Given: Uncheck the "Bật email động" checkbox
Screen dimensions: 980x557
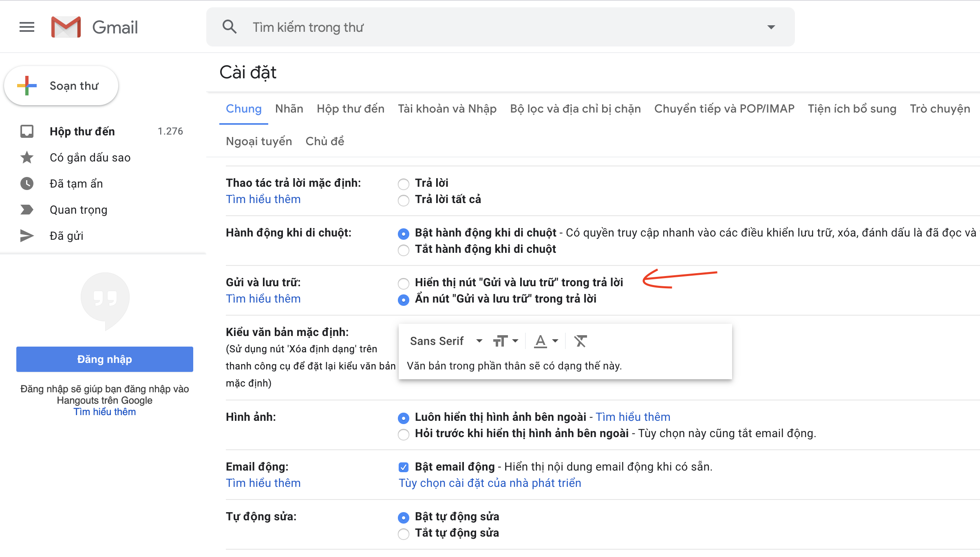Looking at the screenshot, I should [404, 467].
